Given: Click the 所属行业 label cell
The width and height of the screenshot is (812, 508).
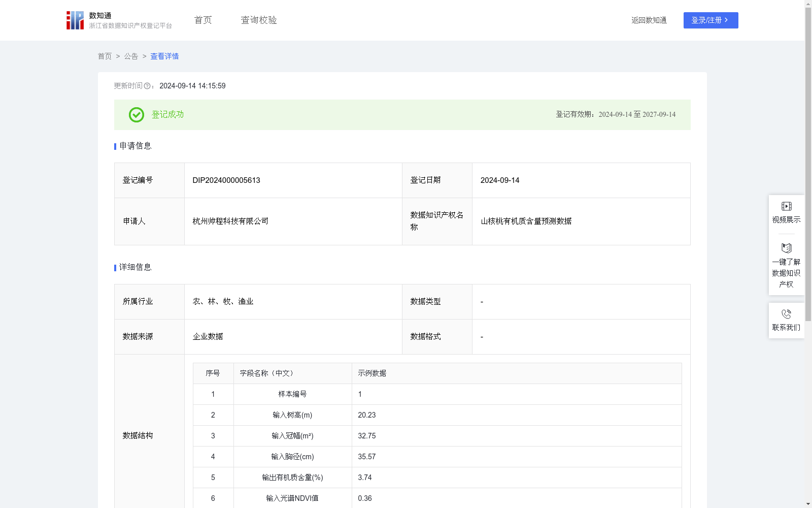Looking at the screenshot, I should click(149, 302).
